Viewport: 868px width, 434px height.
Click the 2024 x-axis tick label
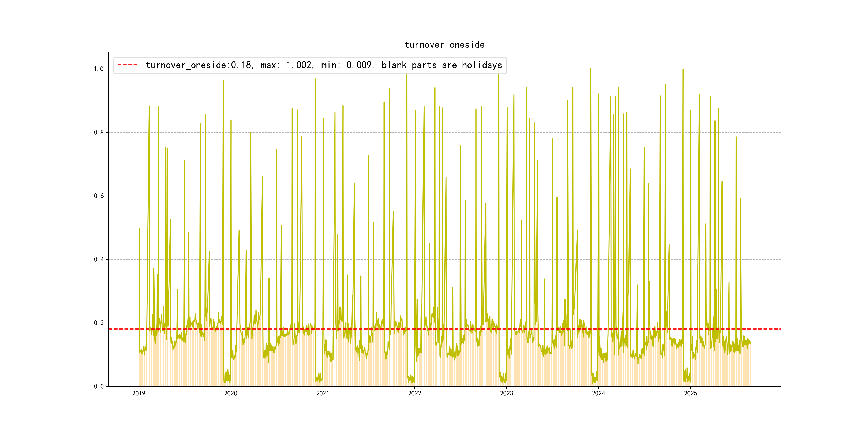[x=598, y=393]
